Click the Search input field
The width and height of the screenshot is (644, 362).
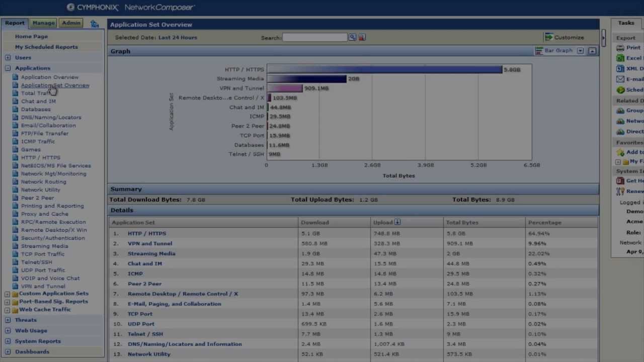pos(315,37)
